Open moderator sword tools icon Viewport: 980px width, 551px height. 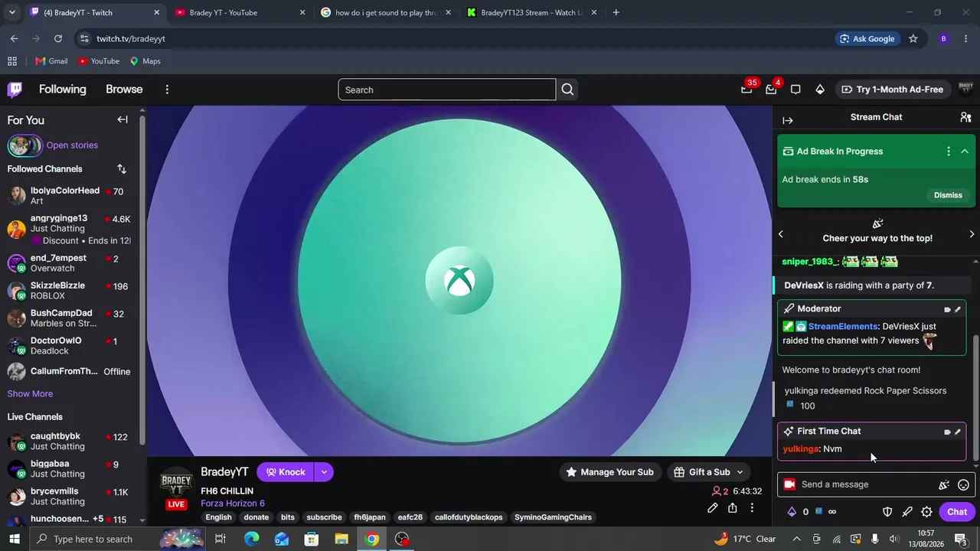[x=907, y=512]
